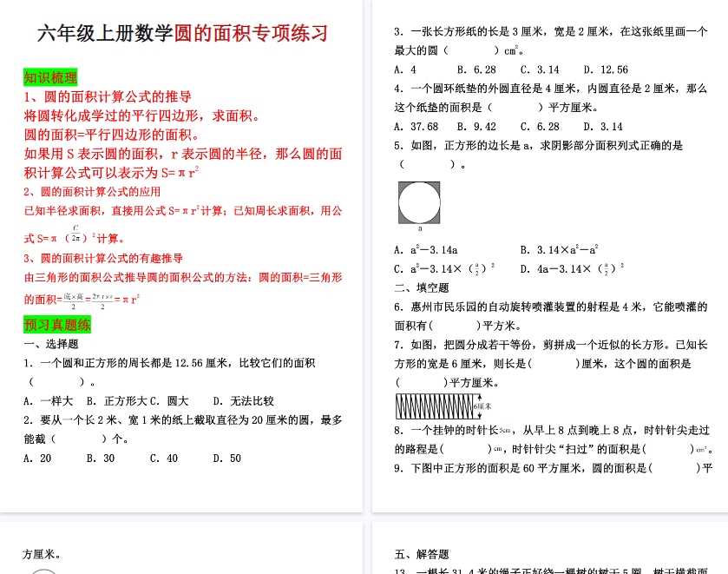Click the green-highlighted 预习真题练 heading
Viewport: 728px width, 574px height.
[56, 325]
